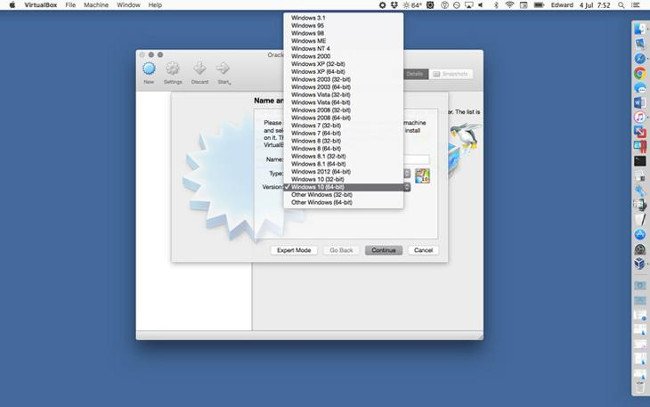This screenshot has width=650, height=407.
Task: Click the Expert Mode button
Action: [294, 250]
